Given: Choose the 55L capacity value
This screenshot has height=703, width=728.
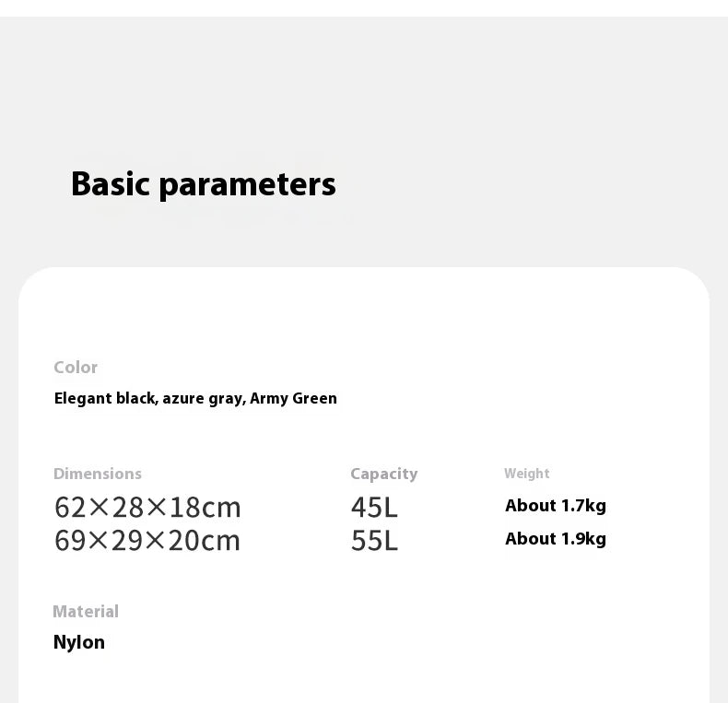Looking at the screenshot, I should (x=374, y=541).
